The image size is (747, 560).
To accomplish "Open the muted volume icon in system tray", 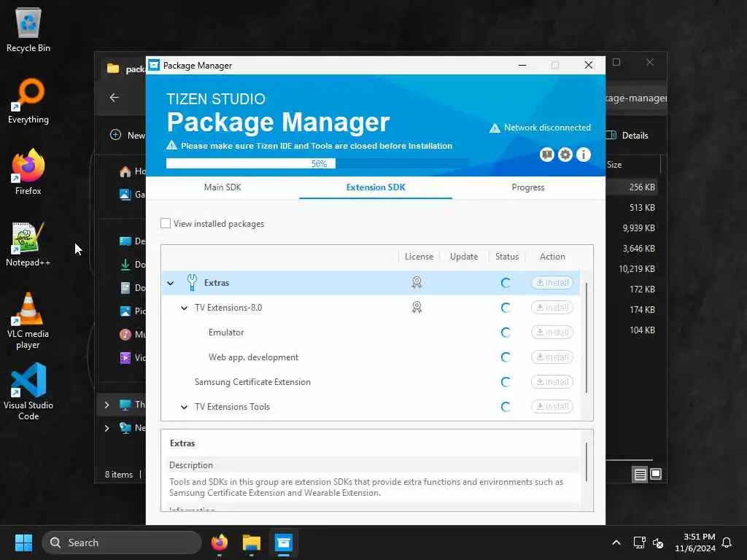I will click(658, 542).
